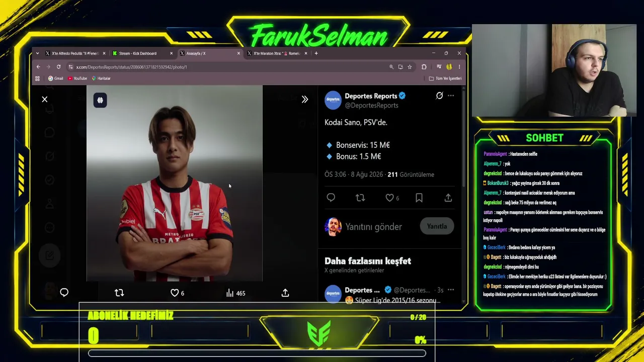644x362 pixels.
Task: Toggle the bookmark on the tweet
Action: [419, 198]
